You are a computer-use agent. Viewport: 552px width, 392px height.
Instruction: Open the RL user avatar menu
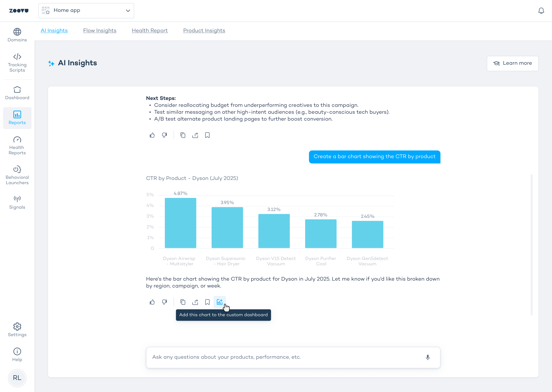click(x=17, y=378)
